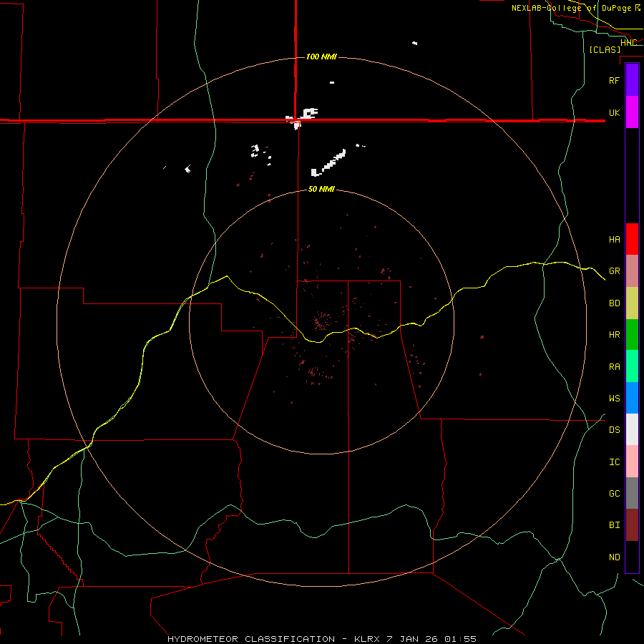Select the IC light pink legend swatch
The height and width of the screenshot is (644, 644).
[x=632, y=462]
